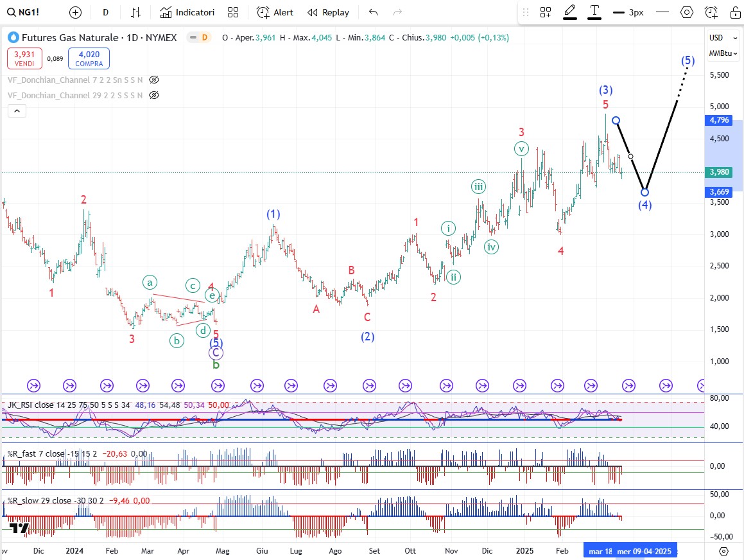The height and width of the screenshot is (560, 744).
Task: Select the blue (4) wave label
Action: click(x=645, y=205)
